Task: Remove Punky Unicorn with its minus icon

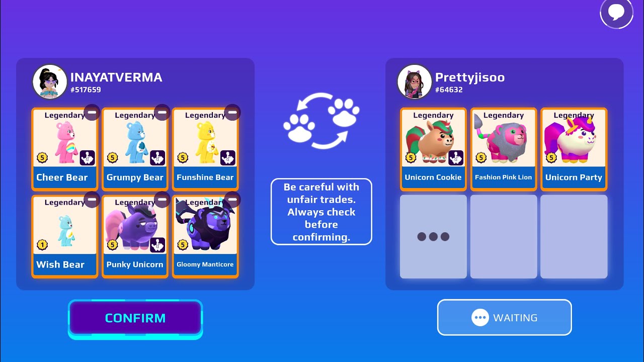Action: pyautogui.click(x=162, y=200)
